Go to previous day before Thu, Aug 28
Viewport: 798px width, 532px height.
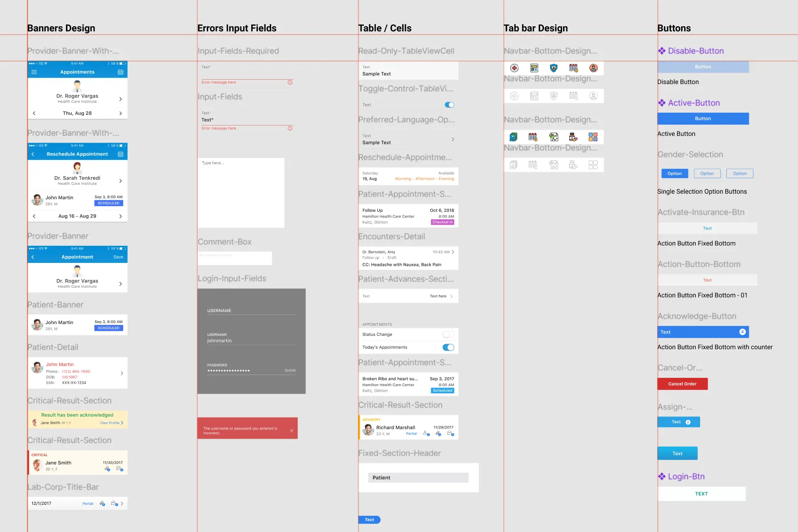[34, 114]
